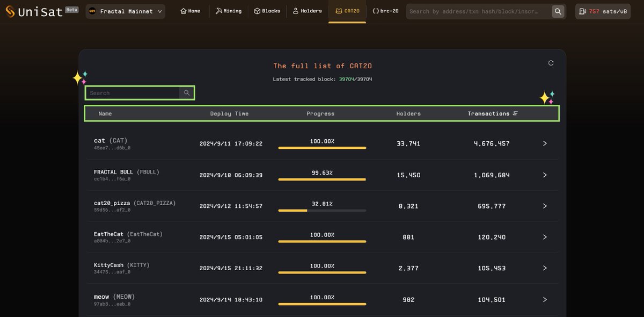This screenshot has width=644, height=317.
Task: Click the EatTheCat token name
Action: (109, 234)
